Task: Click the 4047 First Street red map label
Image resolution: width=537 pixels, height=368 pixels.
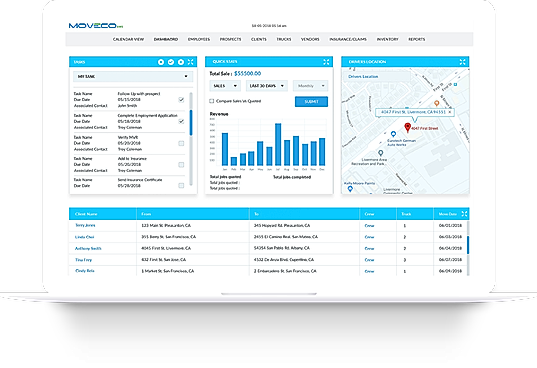Action: click(425, 128)
